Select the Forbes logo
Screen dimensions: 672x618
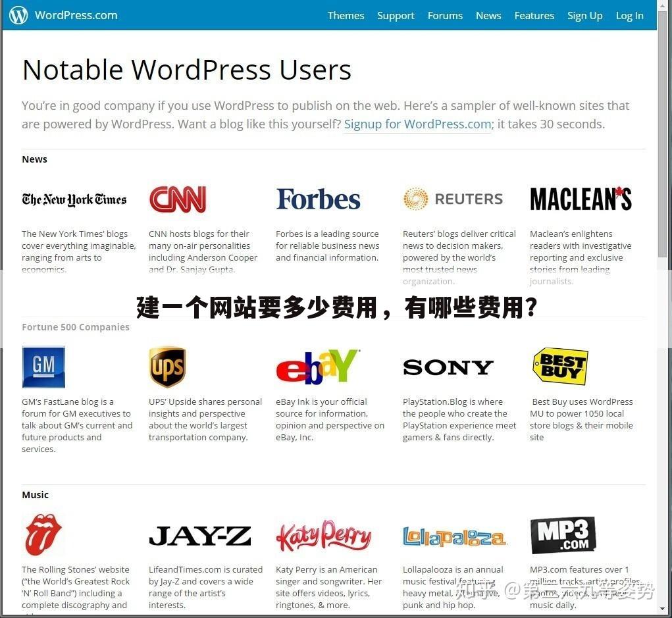(x=318, y=199)
